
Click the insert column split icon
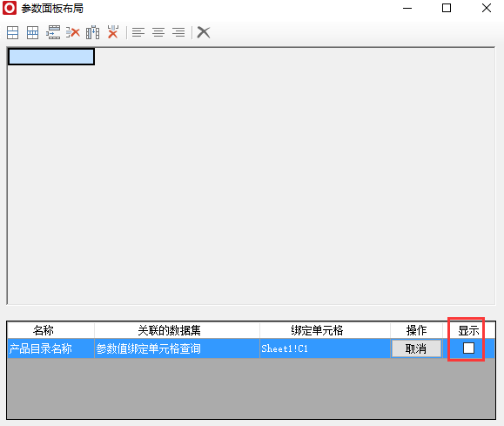click(x=92, y=32)
